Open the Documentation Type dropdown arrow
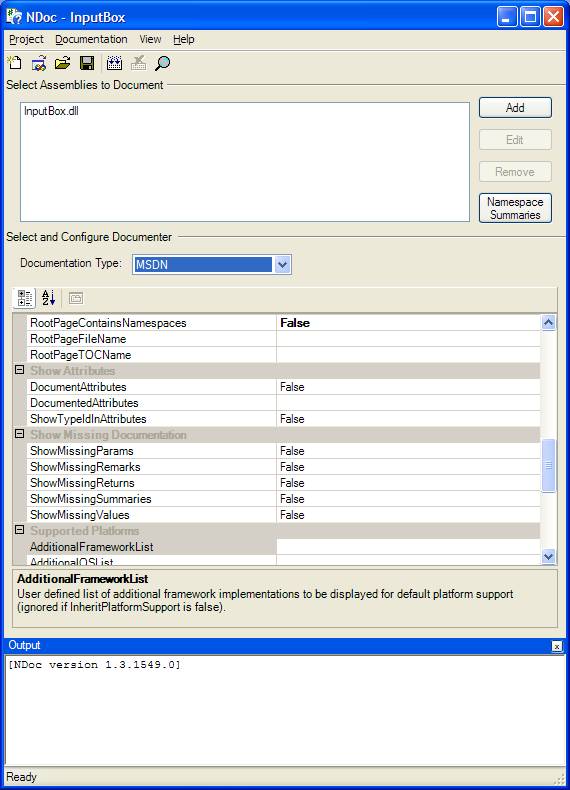 (x=282, y=265)
